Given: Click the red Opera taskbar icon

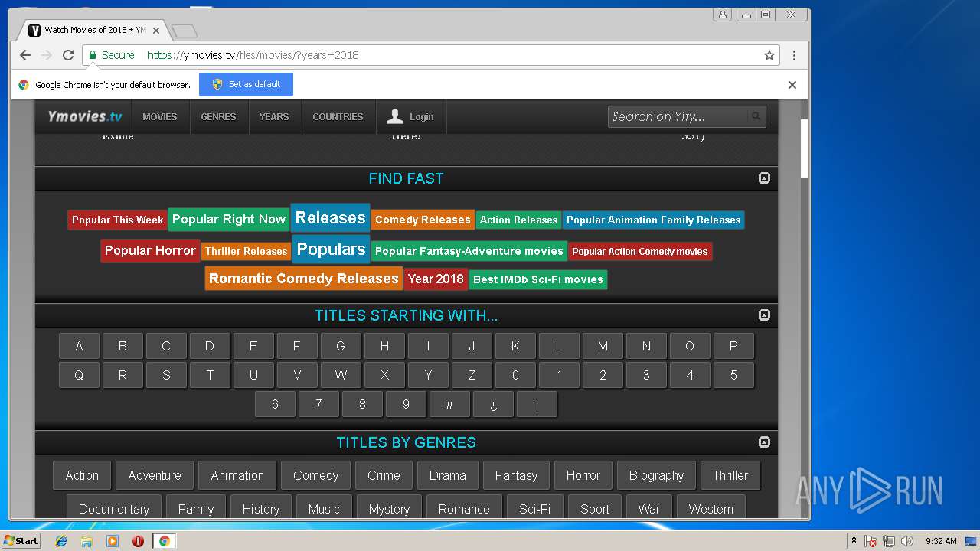Looking at the screenshot, I should click(139, 541).
